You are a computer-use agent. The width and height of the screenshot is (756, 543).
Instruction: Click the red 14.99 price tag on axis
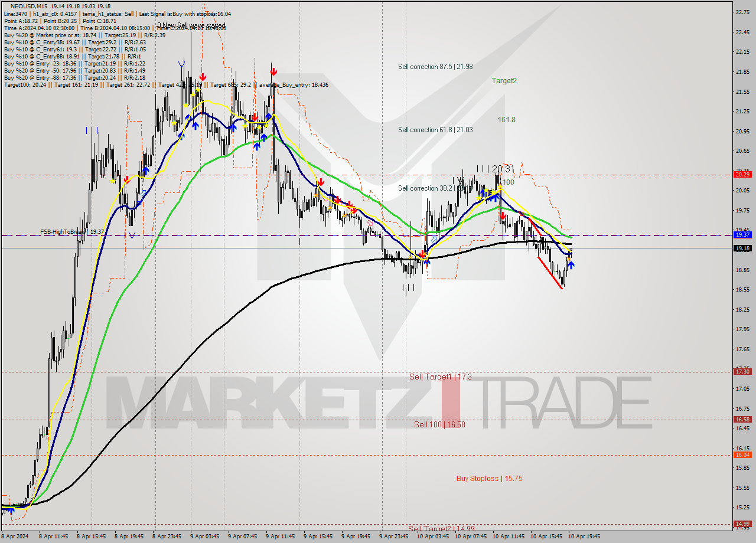[x=742, y=524]
